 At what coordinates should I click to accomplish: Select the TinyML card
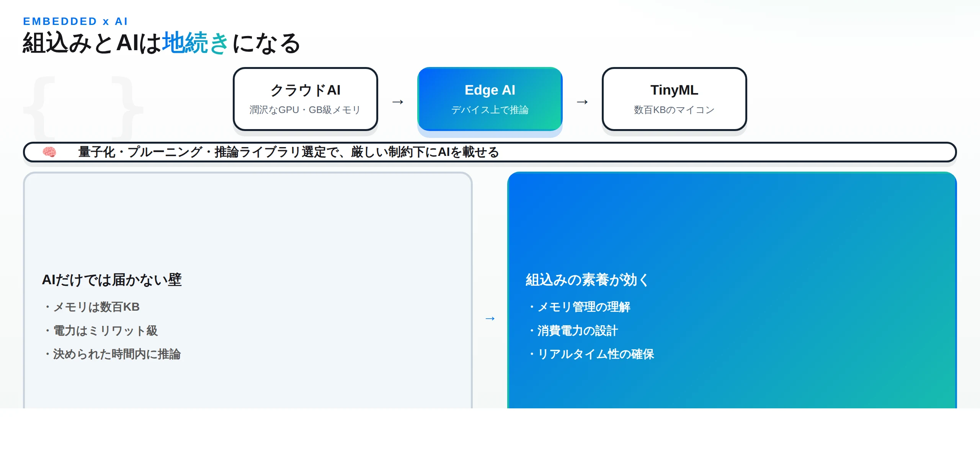(x=674, y=99)
